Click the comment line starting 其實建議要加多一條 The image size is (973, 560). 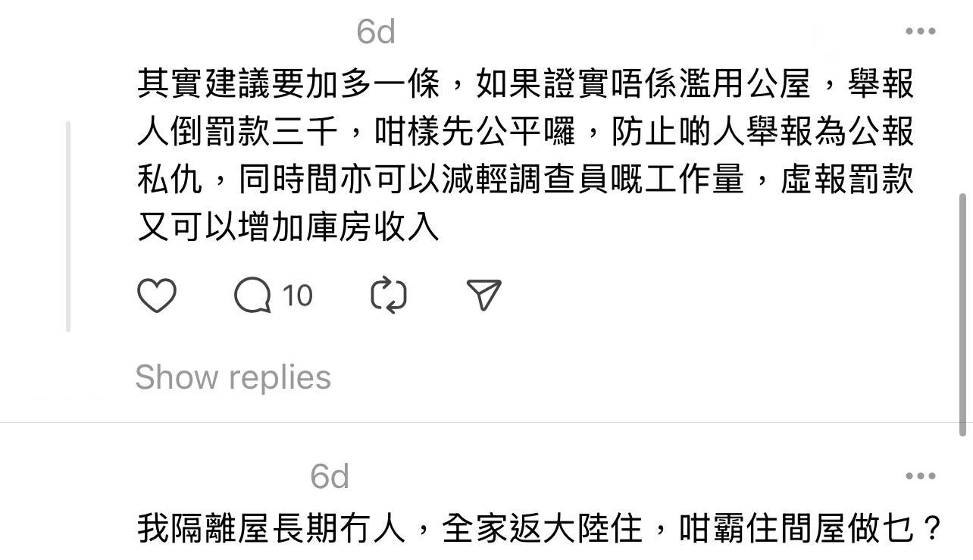click(526, 83)
